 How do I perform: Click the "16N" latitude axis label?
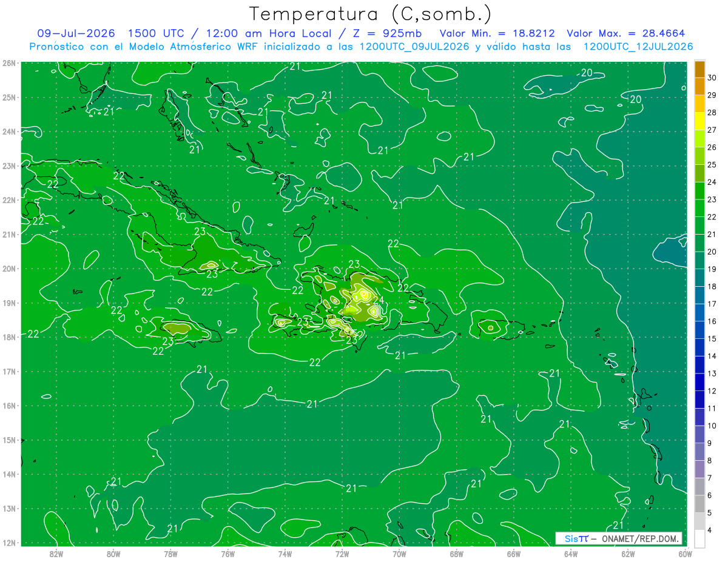pos(9,406)
